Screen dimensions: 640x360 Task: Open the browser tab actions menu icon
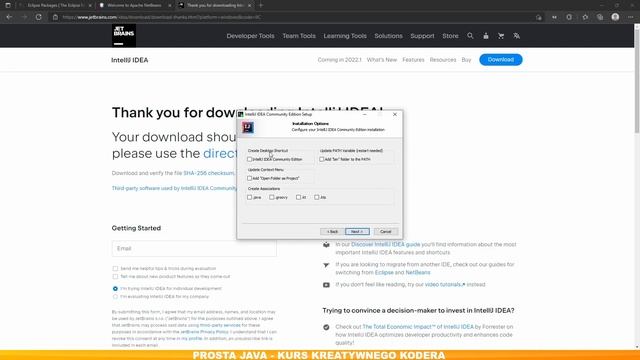[x=8, y=5]
